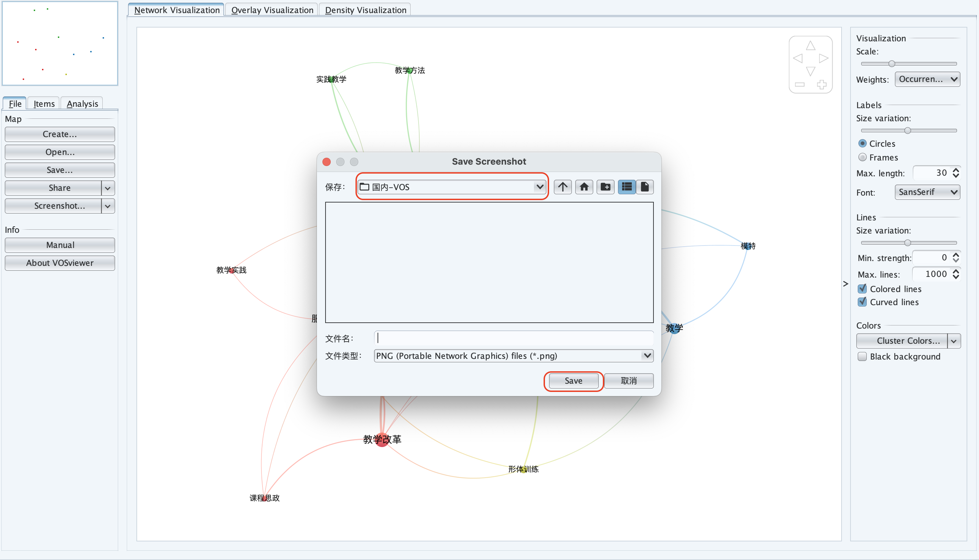Click the 文件名 filename input field
This screenshot has width=979, height=560.
(512, 338)
